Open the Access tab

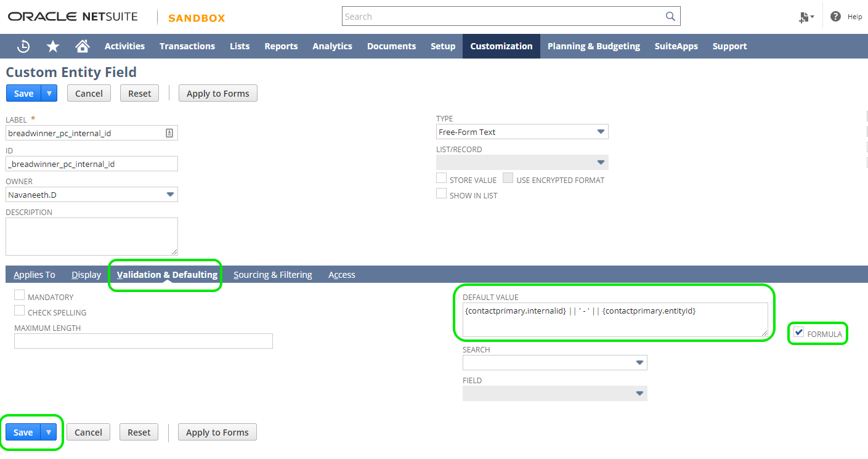(x=342, y=275)
